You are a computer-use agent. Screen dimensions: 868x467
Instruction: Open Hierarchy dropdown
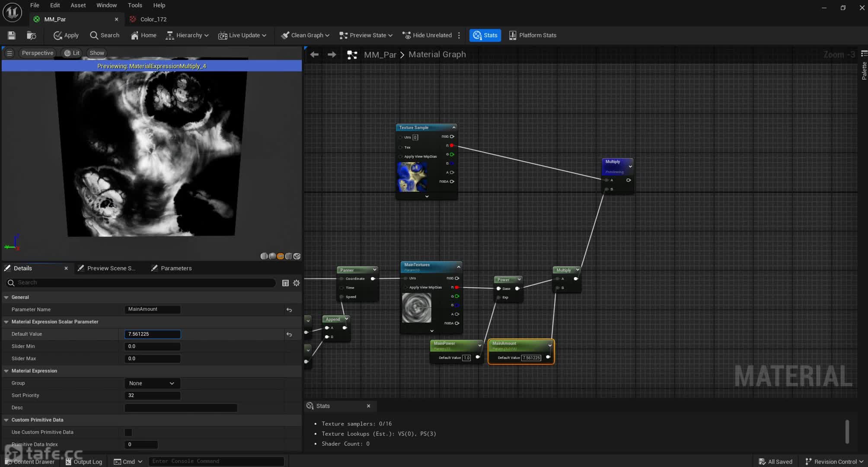click(x=187, y=35)
